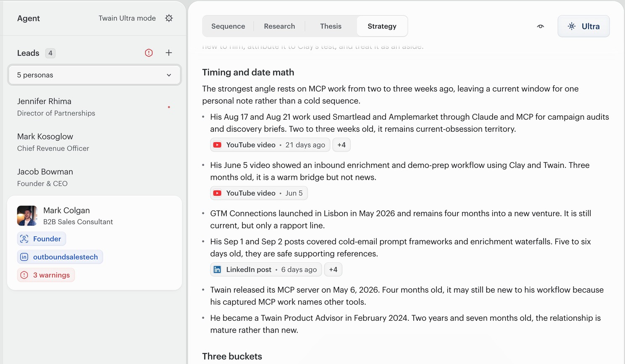Click the Twain Ultra mode label
Screen dimensions: 625x364
127,18
